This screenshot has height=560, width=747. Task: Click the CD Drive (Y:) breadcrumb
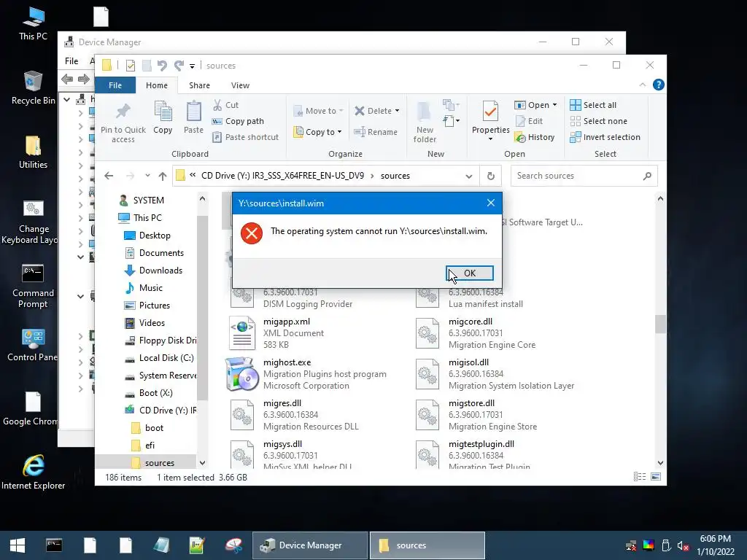tap(282, 176)
